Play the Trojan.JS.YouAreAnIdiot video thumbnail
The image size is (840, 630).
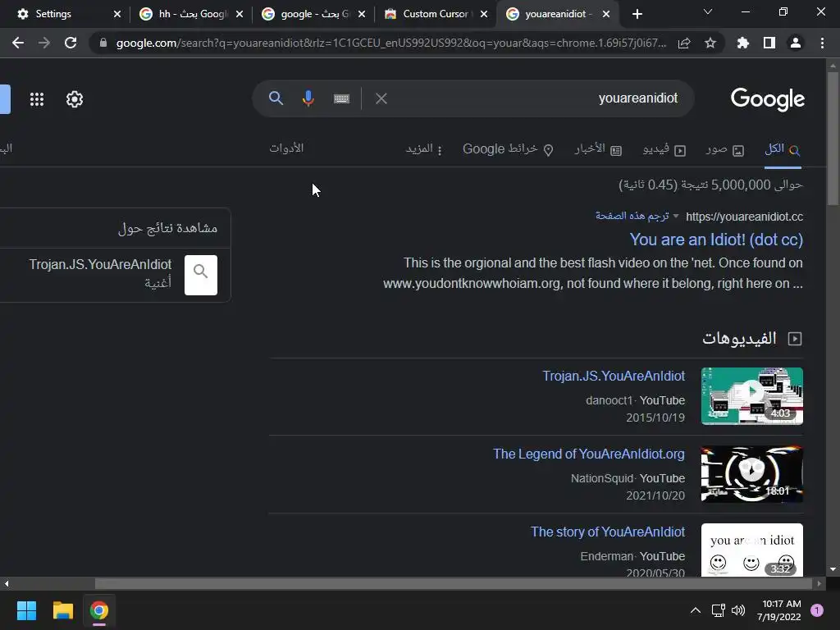pos(752,396)
